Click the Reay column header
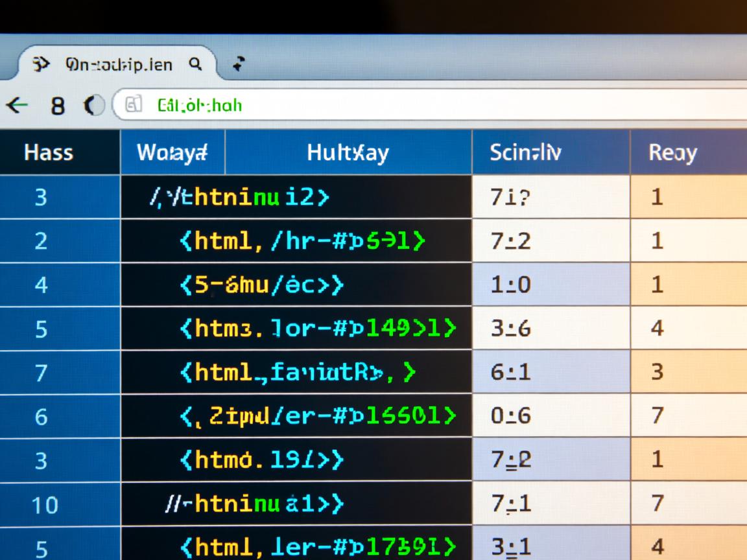 point(672,153)
